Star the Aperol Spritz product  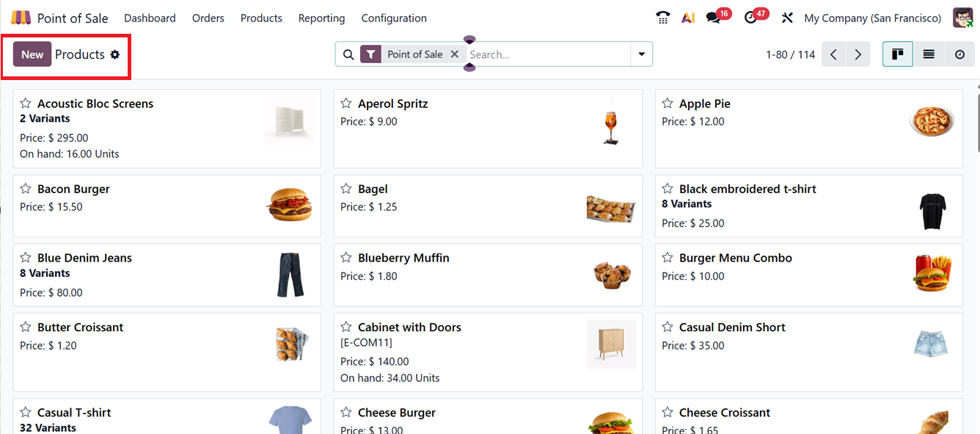pyautogui.click(x=346, y=104)
